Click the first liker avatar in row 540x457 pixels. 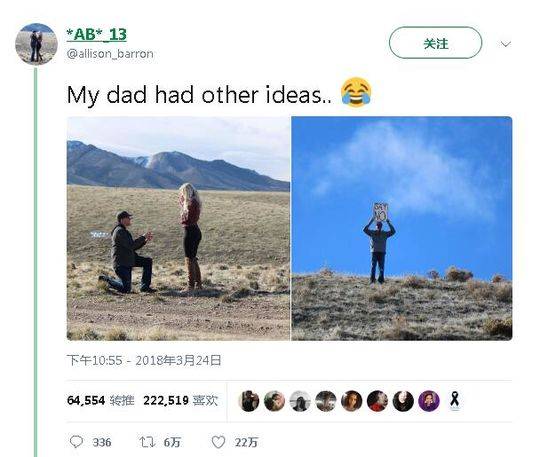coord(249,401)
